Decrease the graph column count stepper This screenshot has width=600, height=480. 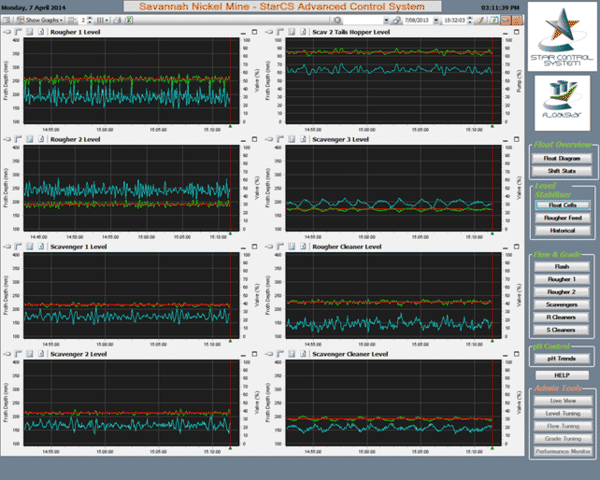[x=90, y=22]
